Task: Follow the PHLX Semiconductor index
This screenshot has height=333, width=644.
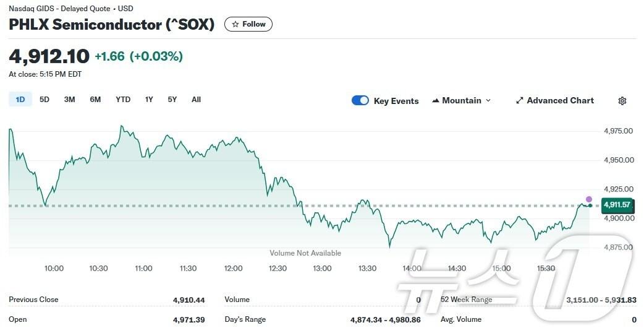Action: (248, 24)
